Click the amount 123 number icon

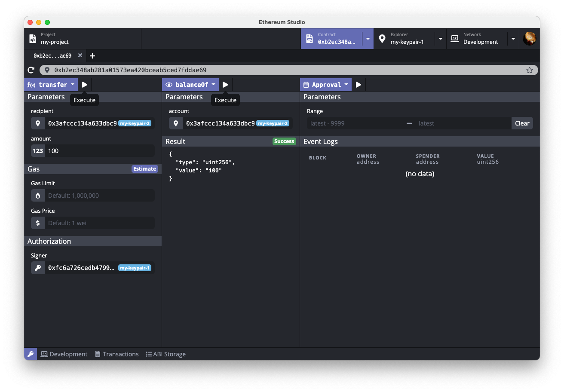38,151
